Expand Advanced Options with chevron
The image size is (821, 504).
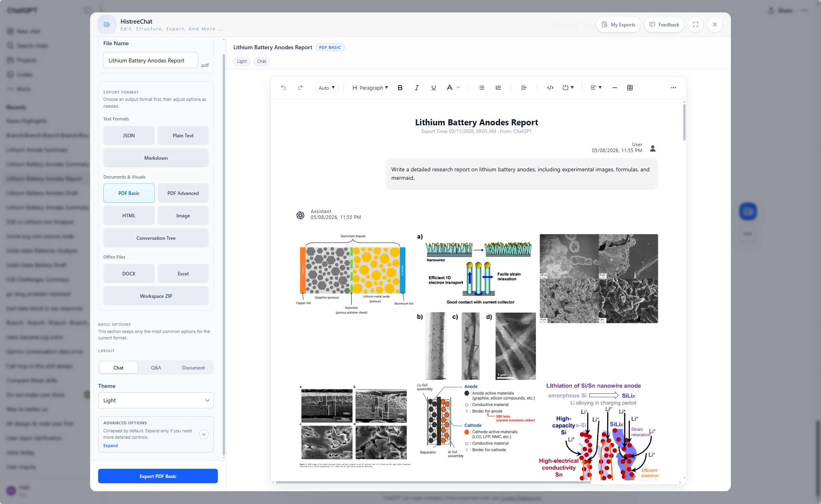pyautogui.click(x=204, y=434)
